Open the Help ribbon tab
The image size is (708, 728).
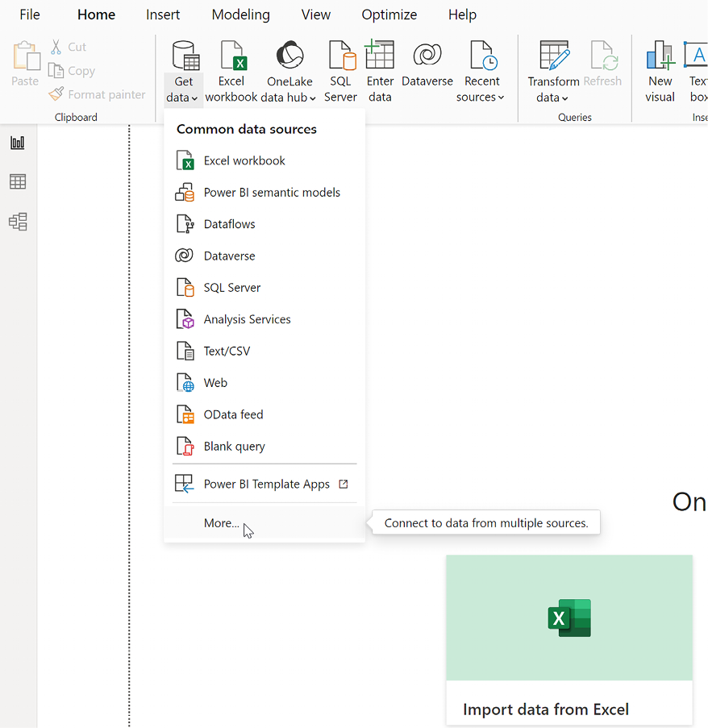click(462, 15)
